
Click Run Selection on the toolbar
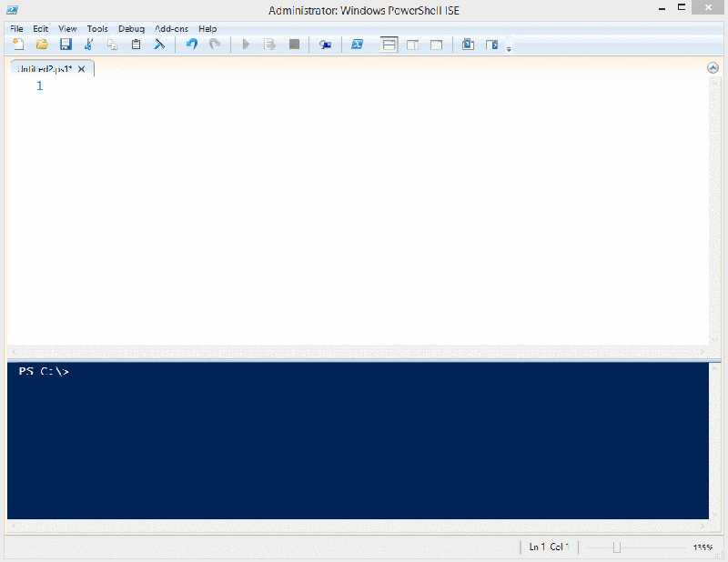[x=269, y=44]
